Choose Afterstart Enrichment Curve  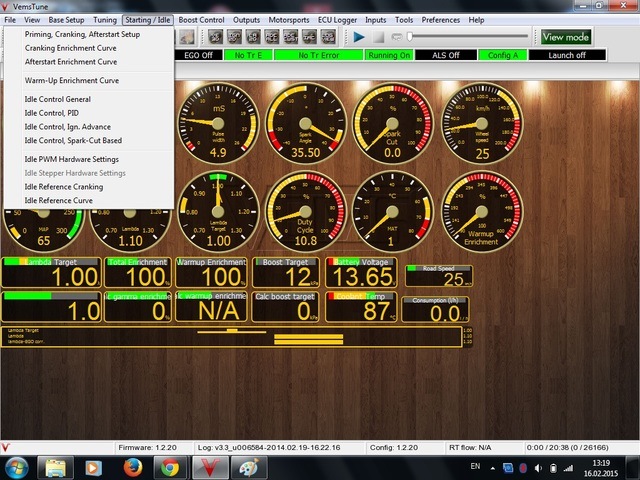coord(89,62)
